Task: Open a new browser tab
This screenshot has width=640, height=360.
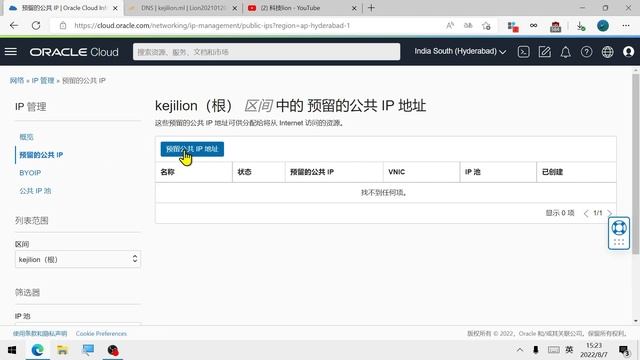Action: pos(371,8)
